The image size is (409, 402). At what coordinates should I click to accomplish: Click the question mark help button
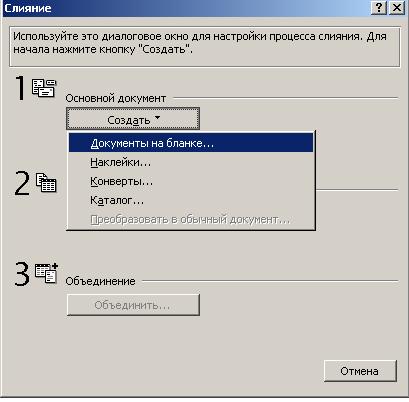tap(379, 8)
